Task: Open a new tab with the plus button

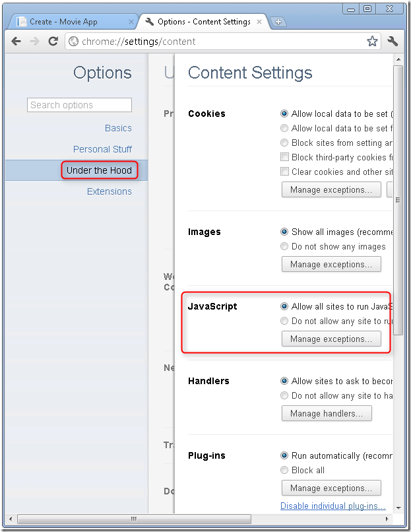Action: [x=278, y=22]
